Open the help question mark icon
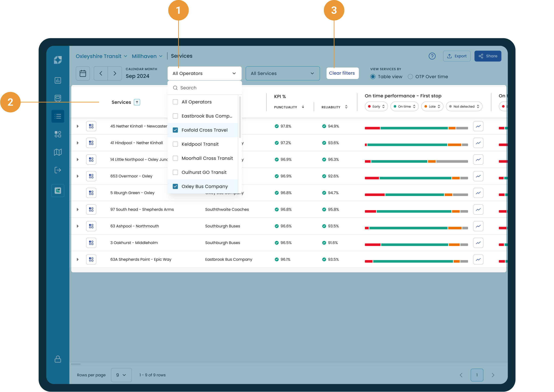This screenshot has width=554, height=392. point(432,56)
